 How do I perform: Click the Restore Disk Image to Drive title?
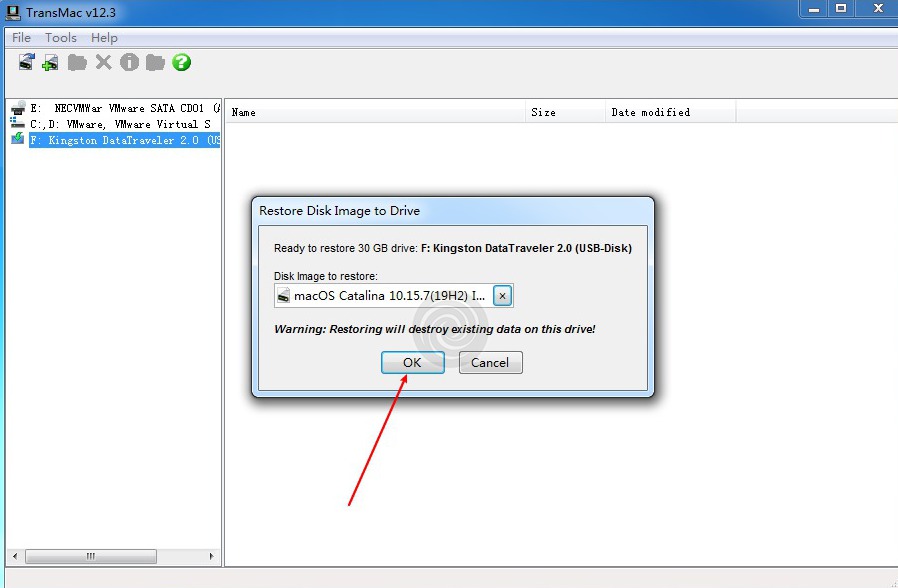(x=340, y=211)
